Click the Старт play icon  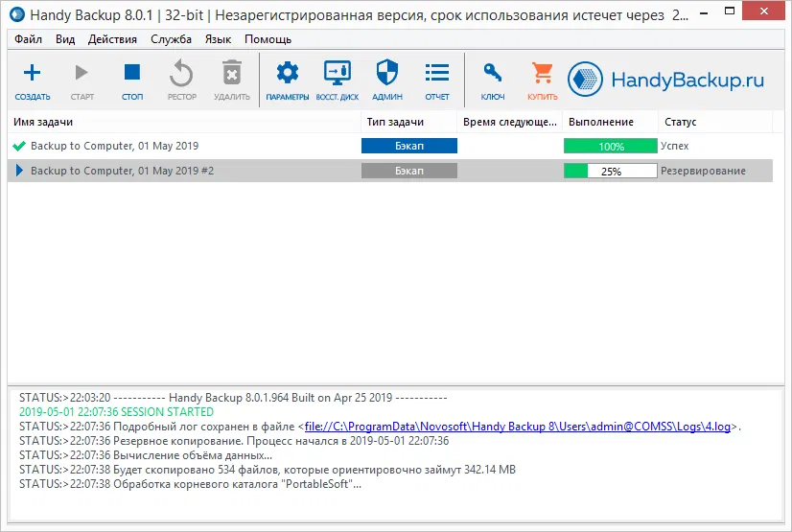(82, 73)
